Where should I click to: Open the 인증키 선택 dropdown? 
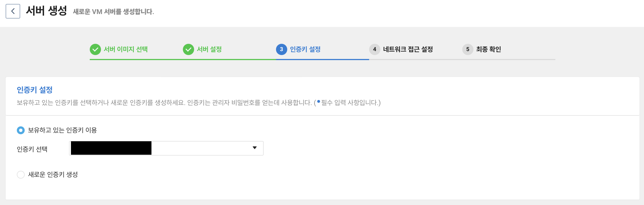pyautogui.click(x=166, y=148)
